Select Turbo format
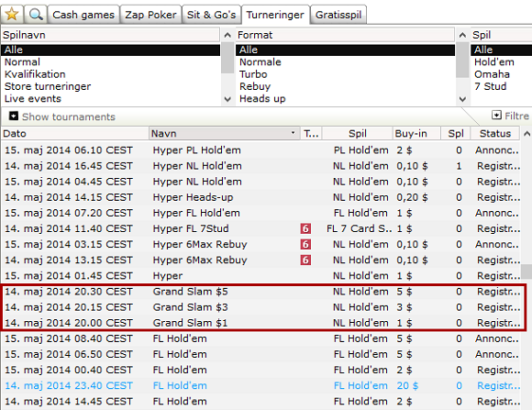The height and width of the screenshot is (410, 532). coord(346,74)
